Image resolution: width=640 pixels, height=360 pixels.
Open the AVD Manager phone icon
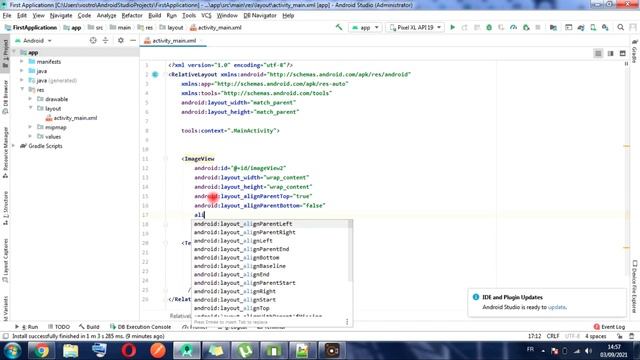point(593,27)
